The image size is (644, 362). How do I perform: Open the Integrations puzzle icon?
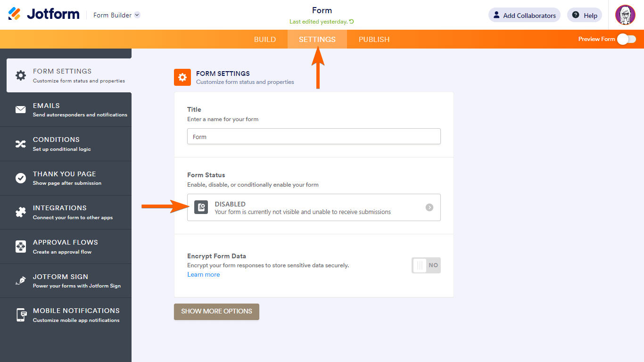pyautogui.click(x=20, y=212)
